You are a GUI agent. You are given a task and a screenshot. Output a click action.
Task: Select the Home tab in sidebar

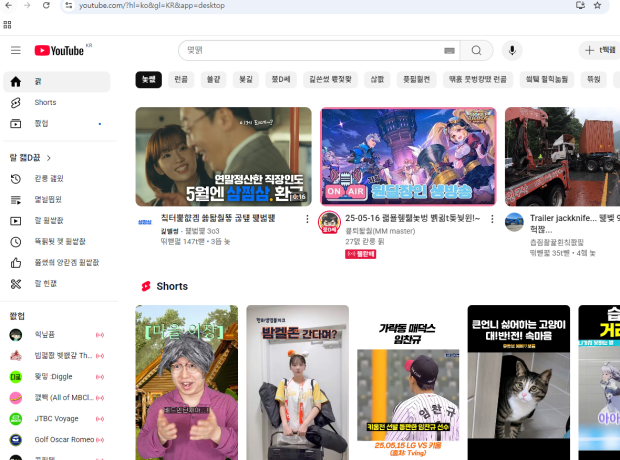coord(56,81)
